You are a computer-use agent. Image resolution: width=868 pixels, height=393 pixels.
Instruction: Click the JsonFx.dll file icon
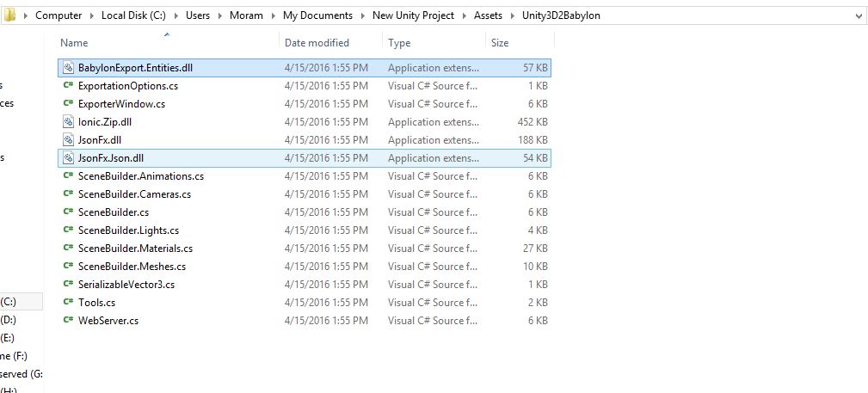pos(68,140)
